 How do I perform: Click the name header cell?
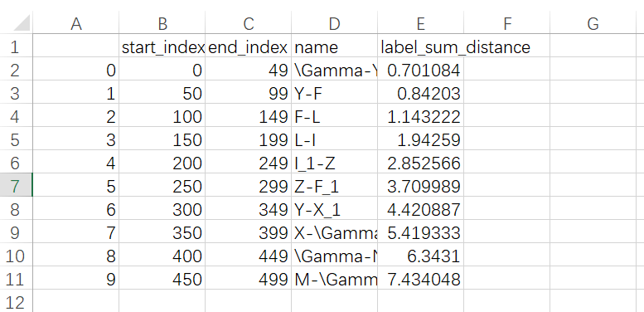pos(334,46)
